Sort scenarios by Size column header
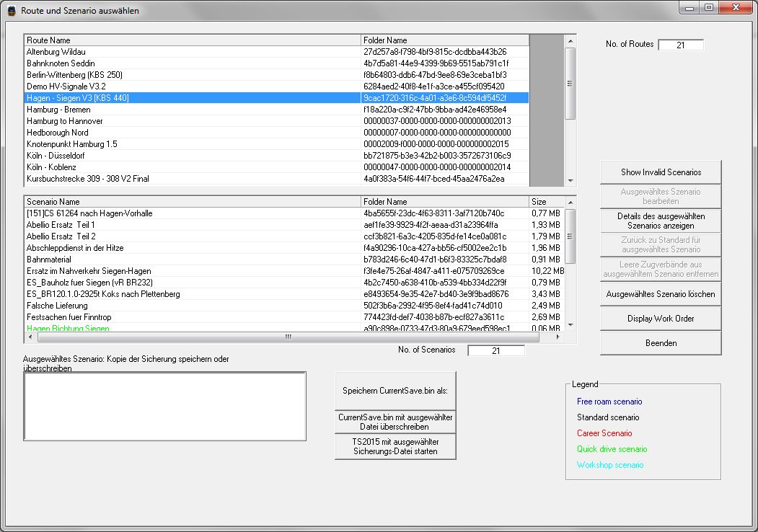 pyautogui.click(x=546, y=202)
